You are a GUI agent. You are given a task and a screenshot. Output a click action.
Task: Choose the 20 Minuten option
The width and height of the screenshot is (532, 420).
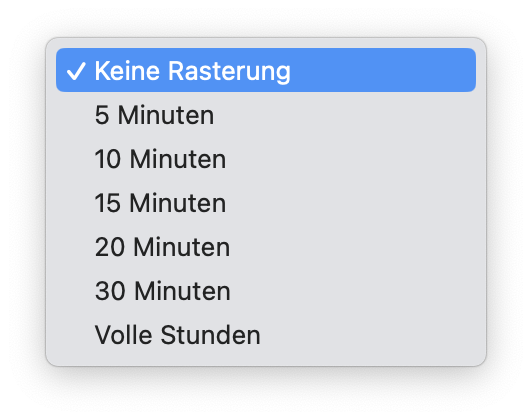pos(266,247)
